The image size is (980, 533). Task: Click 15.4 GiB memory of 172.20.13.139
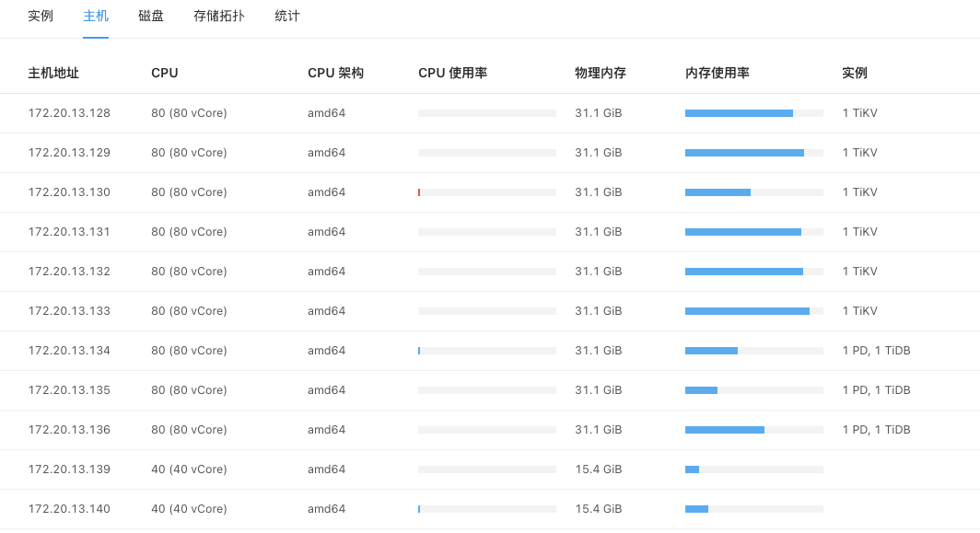point(599,469)
